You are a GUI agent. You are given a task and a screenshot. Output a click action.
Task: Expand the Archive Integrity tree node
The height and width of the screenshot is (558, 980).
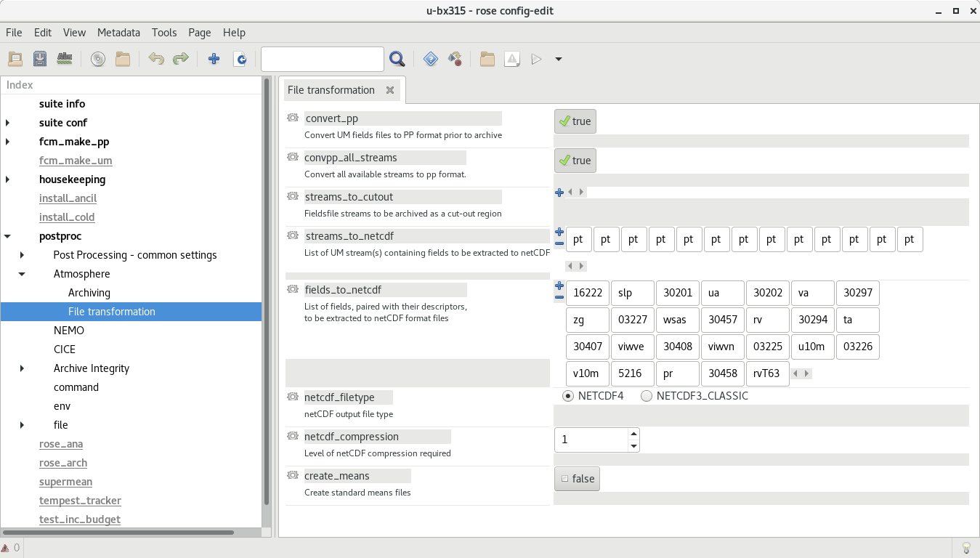pos(22,368)
